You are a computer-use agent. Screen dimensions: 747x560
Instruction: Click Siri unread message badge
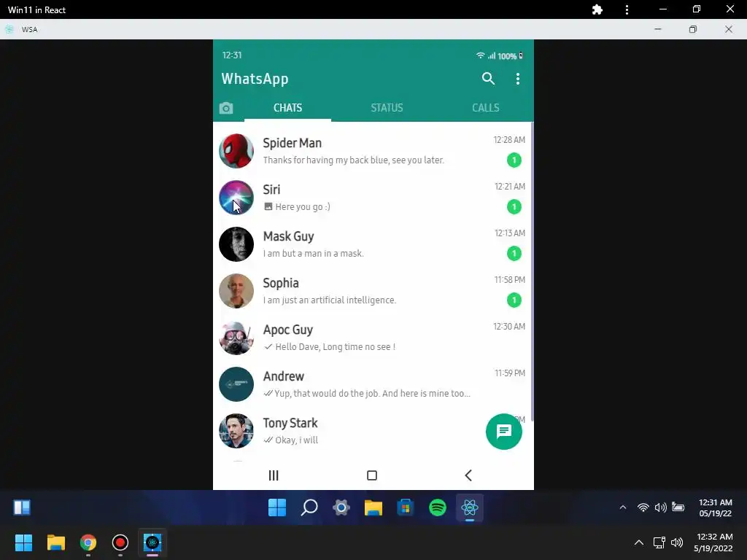(514, 206)
